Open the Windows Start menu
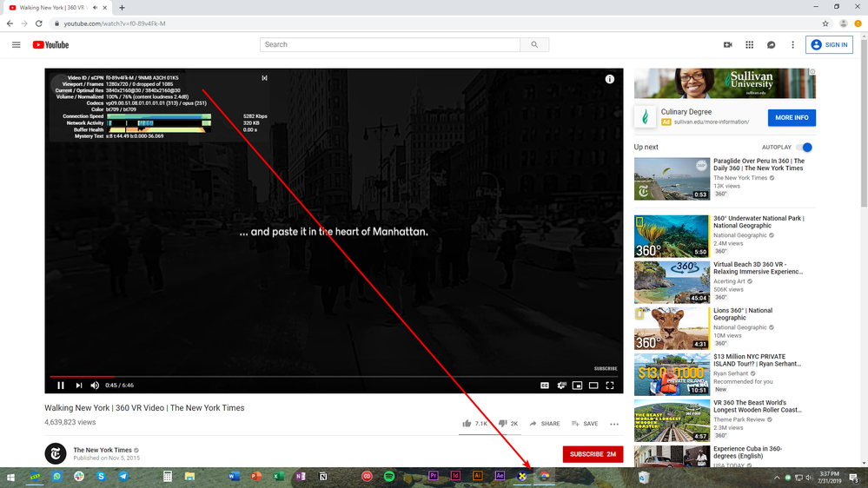Screen dimensions: 868x488 (10, 477)
